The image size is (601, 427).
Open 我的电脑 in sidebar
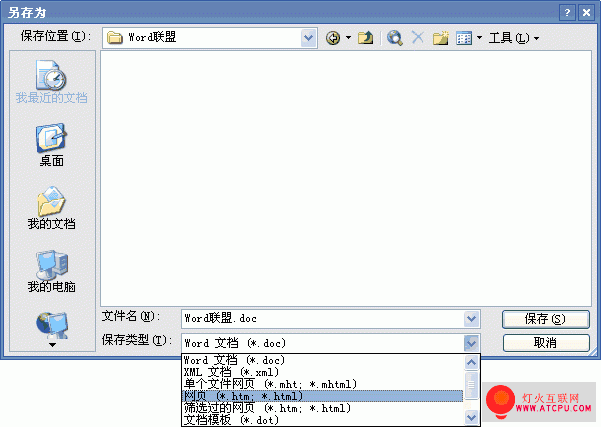pyautogui.click(x=52, y=271)
